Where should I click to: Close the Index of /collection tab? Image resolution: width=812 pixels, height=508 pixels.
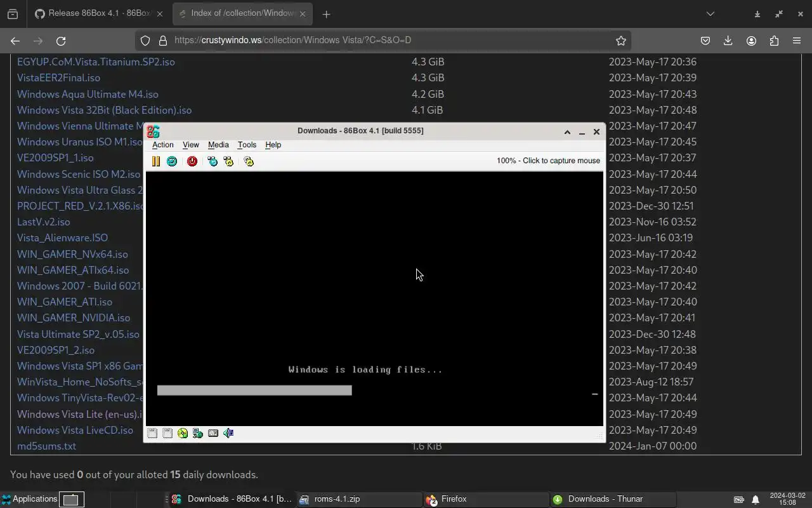tap(302, 13)
